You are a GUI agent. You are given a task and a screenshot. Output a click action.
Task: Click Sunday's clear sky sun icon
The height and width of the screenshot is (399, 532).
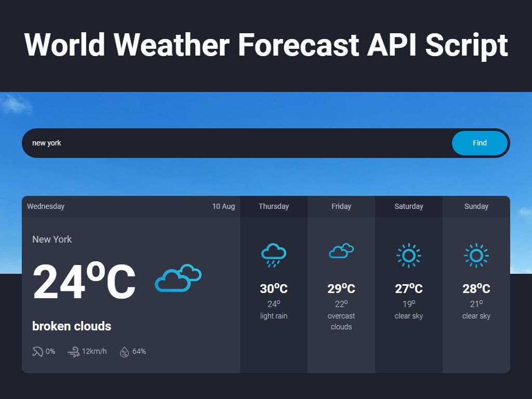pyautogui.click(x=476, y=255)
